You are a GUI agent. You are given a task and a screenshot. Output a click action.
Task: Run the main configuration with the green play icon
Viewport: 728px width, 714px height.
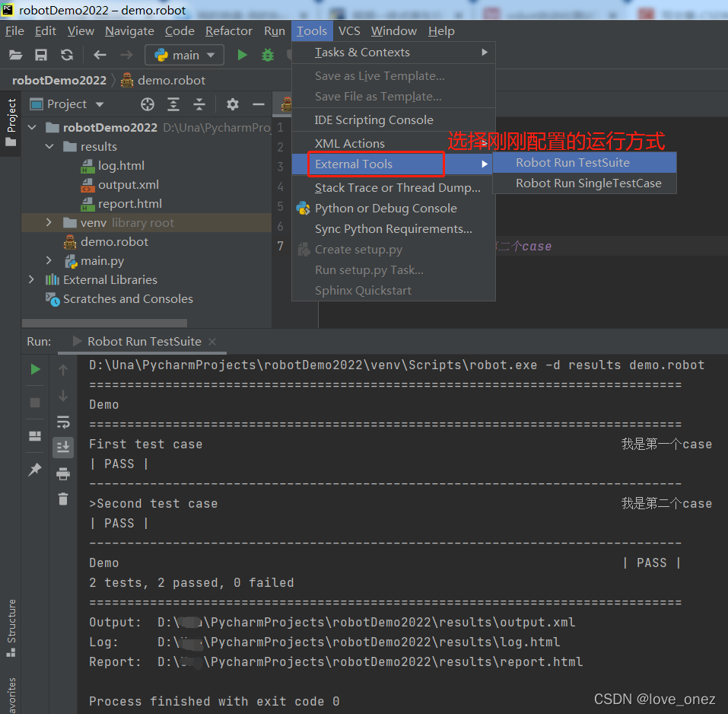click(x=243, y=55)
